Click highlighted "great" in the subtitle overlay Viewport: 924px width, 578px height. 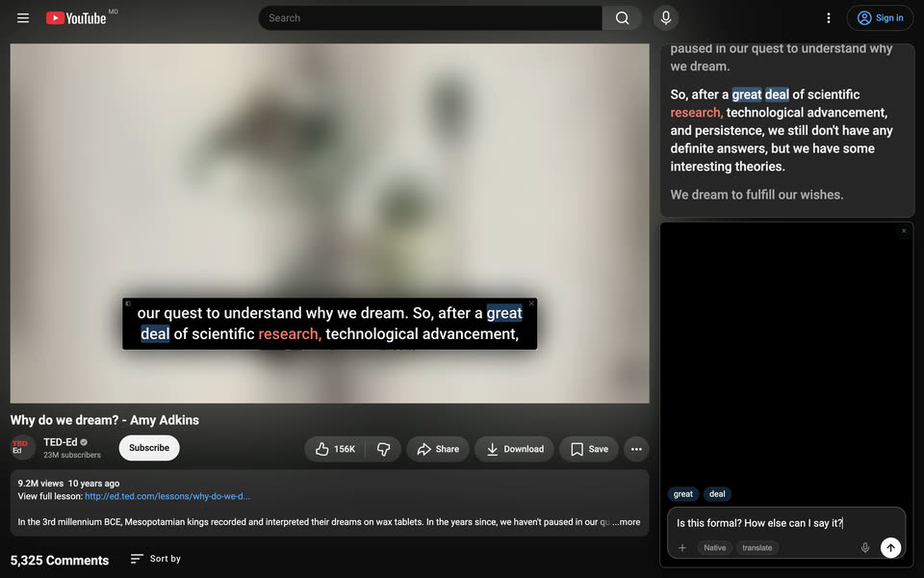pyautogui.click(x=503, y=313)
